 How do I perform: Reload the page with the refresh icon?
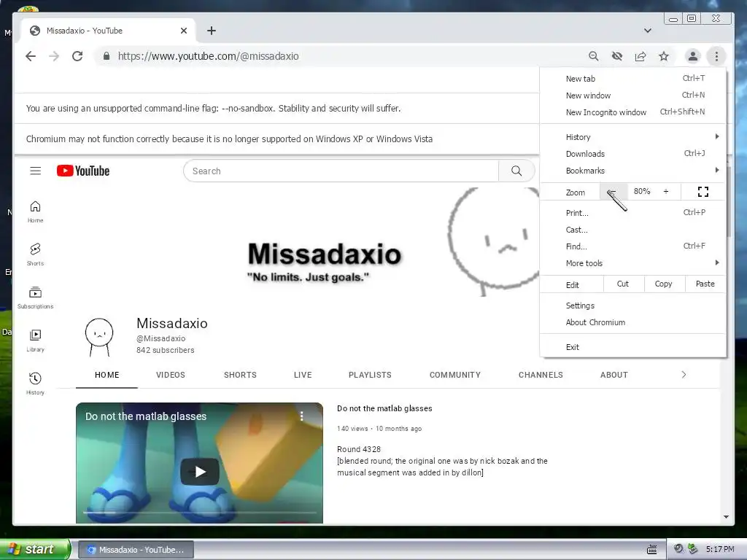tap(77, 56)
